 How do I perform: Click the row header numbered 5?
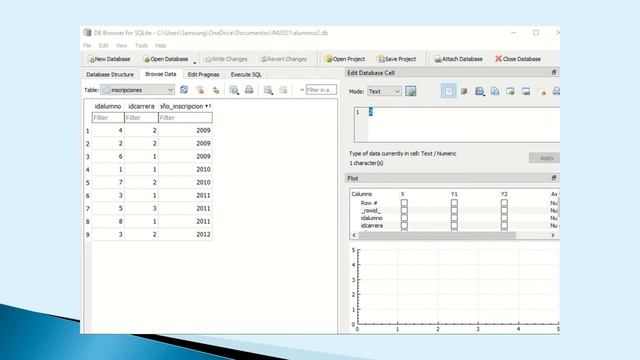87,183
